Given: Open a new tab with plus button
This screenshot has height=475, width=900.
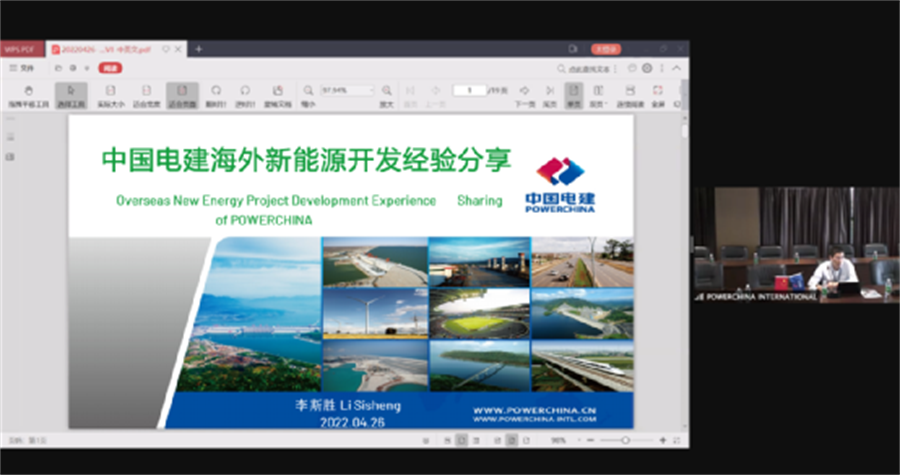Looking at the screenshot, I should [x=199, y=49].
